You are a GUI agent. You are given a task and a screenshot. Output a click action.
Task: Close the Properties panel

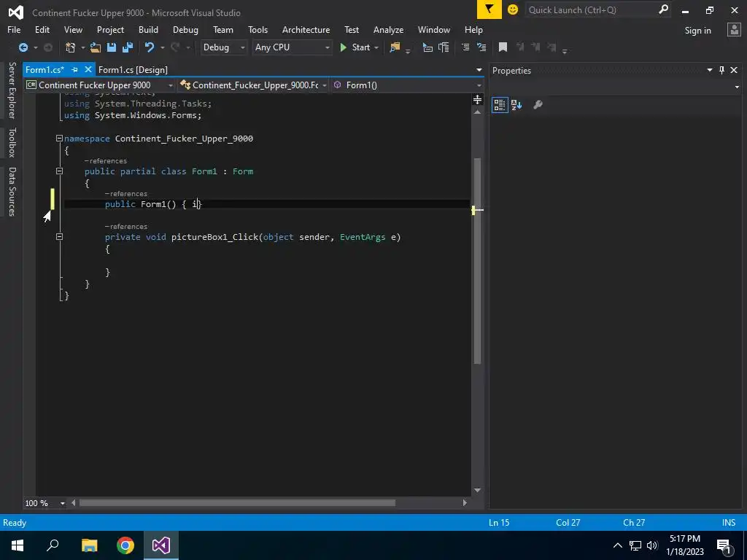[734, 70]
